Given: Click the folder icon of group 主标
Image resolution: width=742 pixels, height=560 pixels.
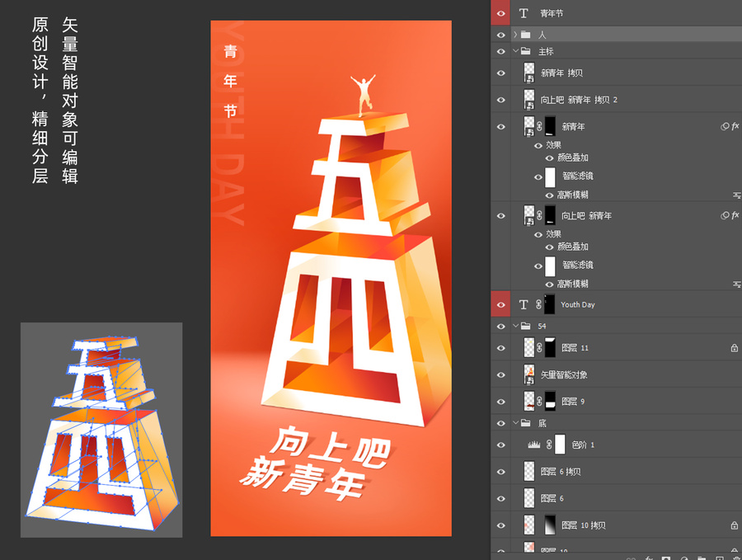Looking at the screenshot, I should pos(525,51).
